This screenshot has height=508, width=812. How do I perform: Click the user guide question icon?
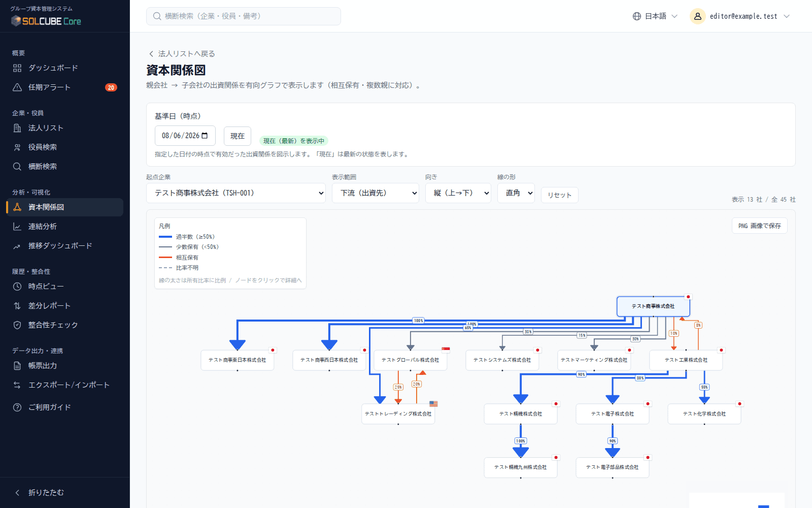coord(17,407)
